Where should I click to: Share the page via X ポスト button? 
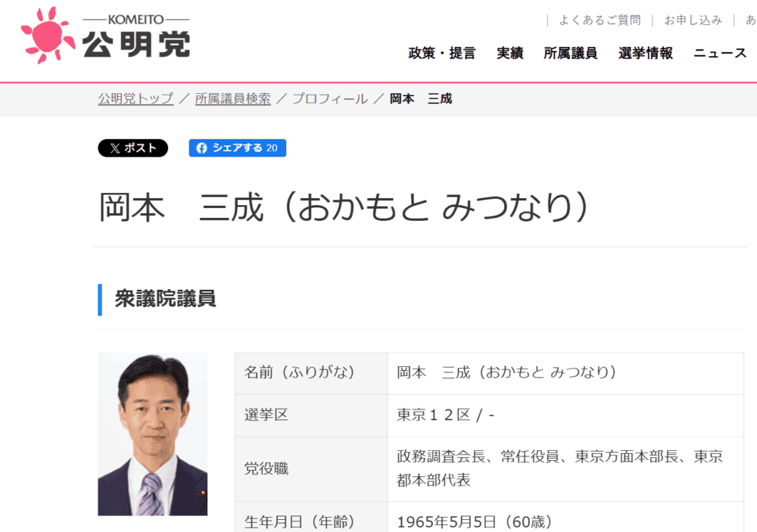[132, 148]
